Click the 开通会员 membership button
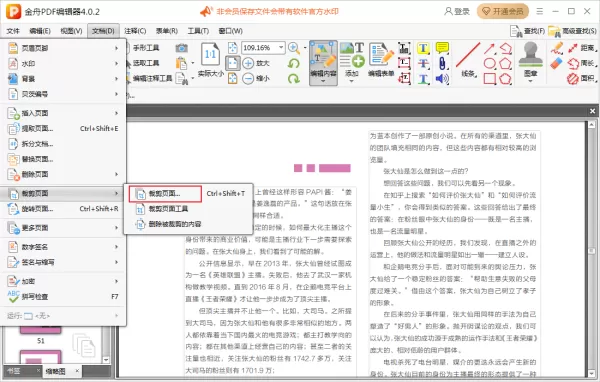Image resolution: width=600 pixels, height=382 pixels. click(503, 11)
